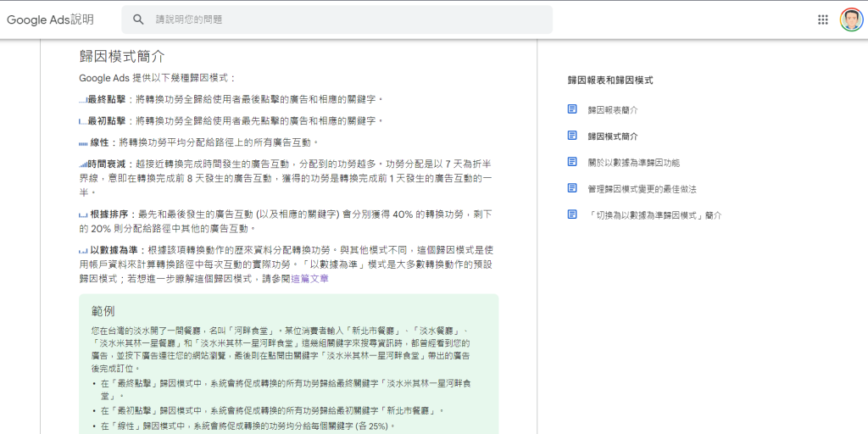Open 歸因報表簡介 in sidebar
This screenshot has height=434, width=868.
[613, 110]
